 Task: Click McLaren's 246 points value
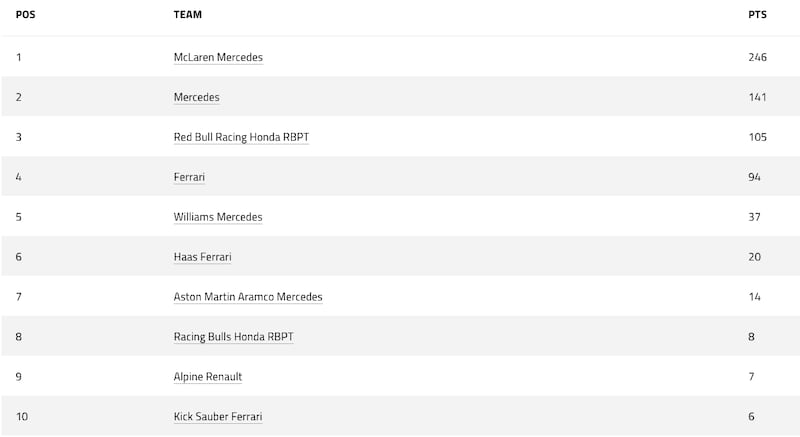(757, 57)
